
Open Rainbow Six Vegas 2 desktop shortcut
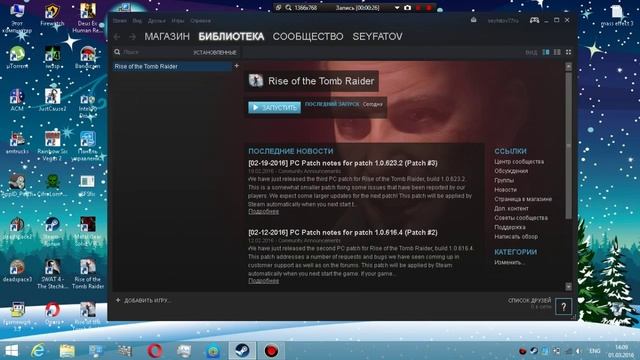[x=52, y=146]
